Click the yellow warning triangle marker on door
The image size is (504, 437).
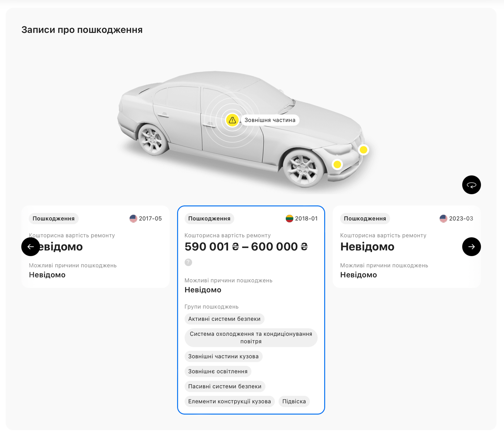point(232,120)
